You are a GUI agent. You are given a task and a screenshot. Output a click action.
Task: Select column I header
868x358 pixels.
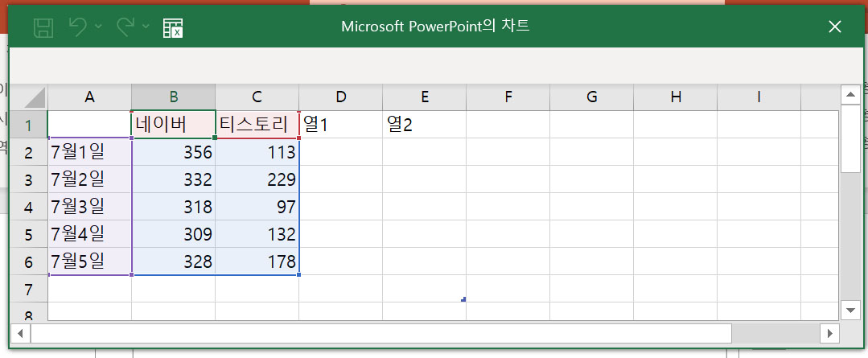pos(759,97)
